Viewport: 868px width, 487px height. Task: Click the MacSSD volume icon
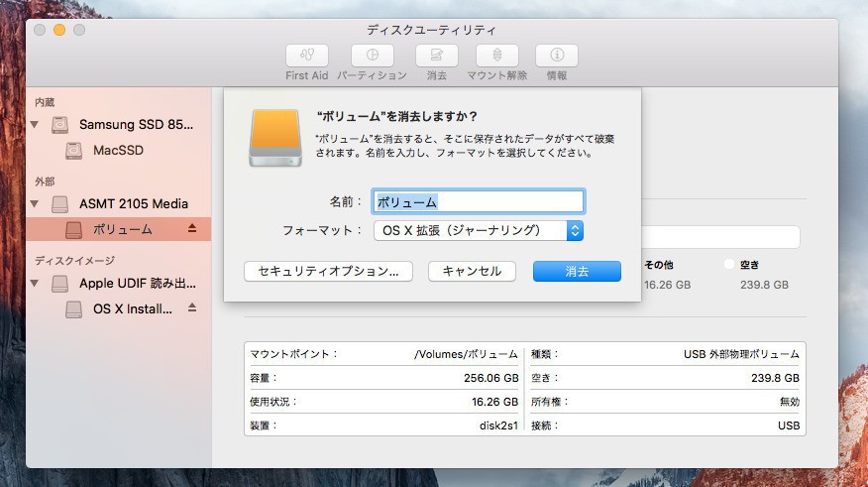[74, 151]
